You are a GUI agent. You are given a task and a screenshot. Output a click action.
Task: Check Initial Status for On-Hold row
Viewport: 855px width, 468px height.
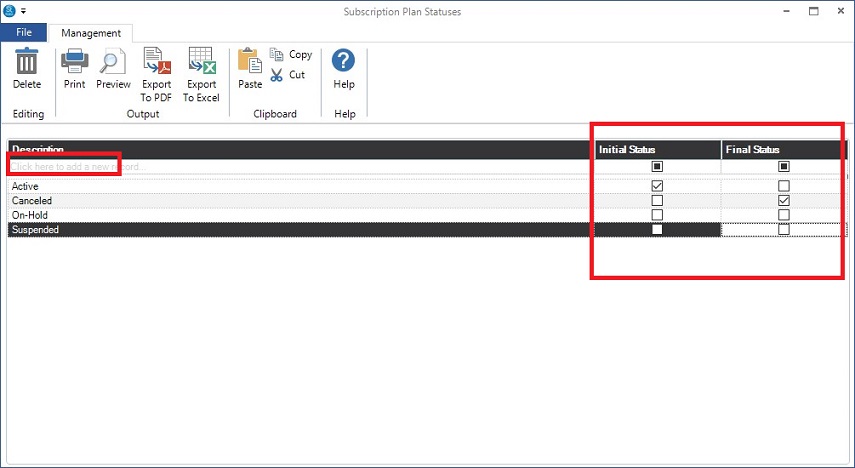pos(657,215)
